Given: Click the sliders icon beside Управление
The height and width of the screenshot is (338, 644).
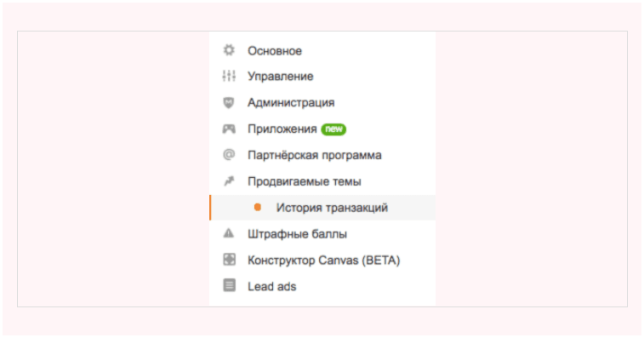Looking at the screenshot, I should (x=229, y=76).
